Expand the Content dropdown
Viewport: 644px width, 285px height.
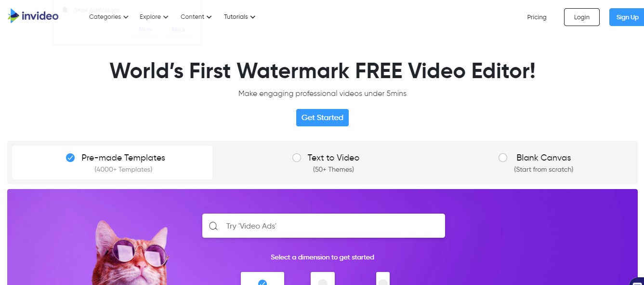pyautogui.click(x=196, y=17)
